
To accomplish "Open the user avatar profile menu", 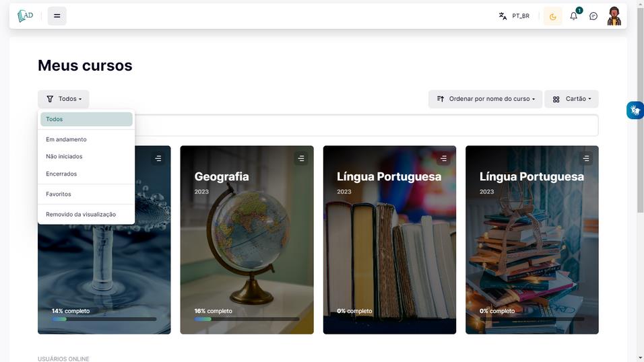I will coord(614,16).
